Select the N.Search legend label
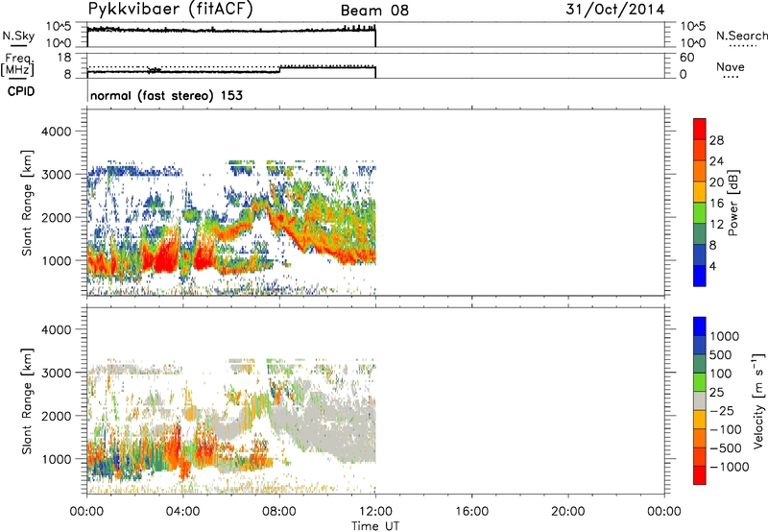This screenshot has width=768, height=532. [742, 36]
